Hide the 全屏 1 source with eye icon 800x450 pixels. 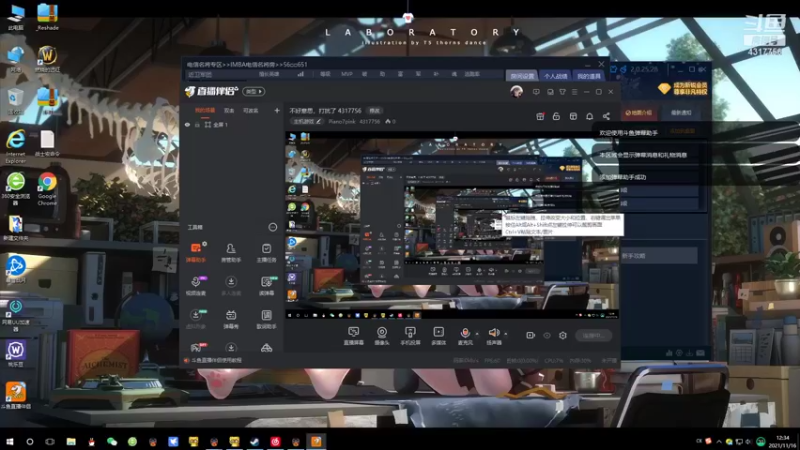click(x=187, y=124)
